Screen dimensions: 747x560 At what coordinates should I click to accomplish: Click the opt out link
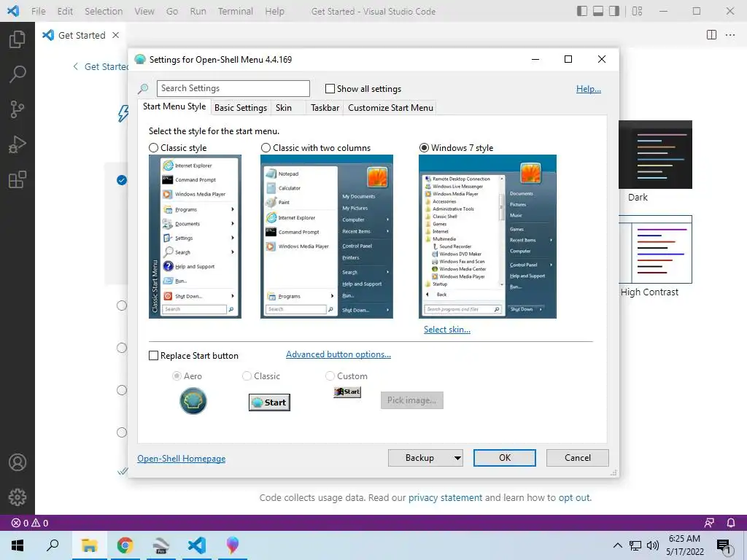click(574, 497)
